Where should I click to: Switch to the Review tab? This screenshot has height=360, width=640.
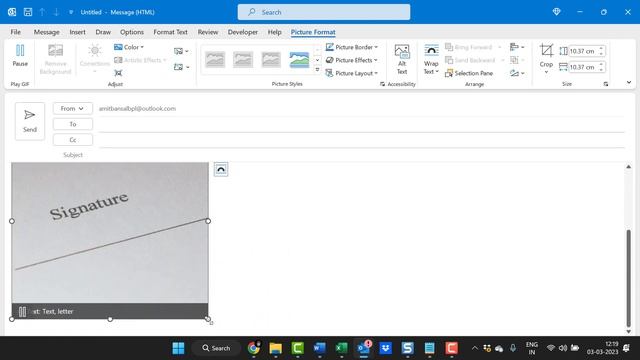(208, 32)
